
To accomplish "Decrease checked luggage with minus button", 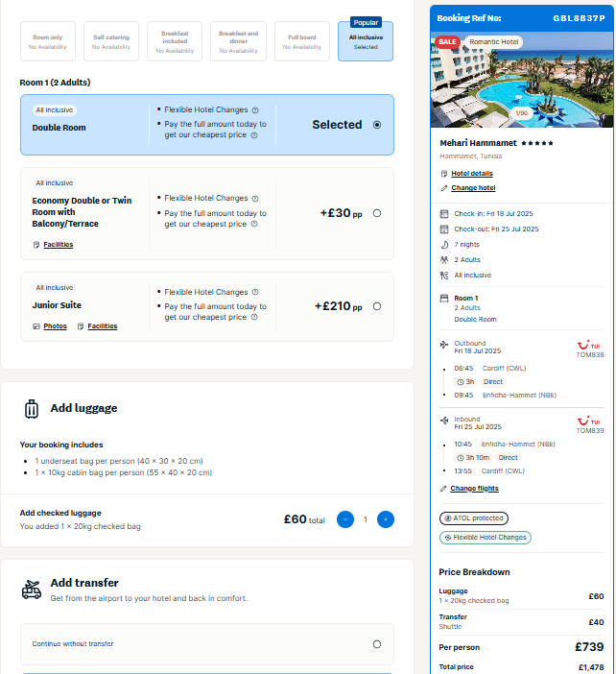I will coord(345,519).
